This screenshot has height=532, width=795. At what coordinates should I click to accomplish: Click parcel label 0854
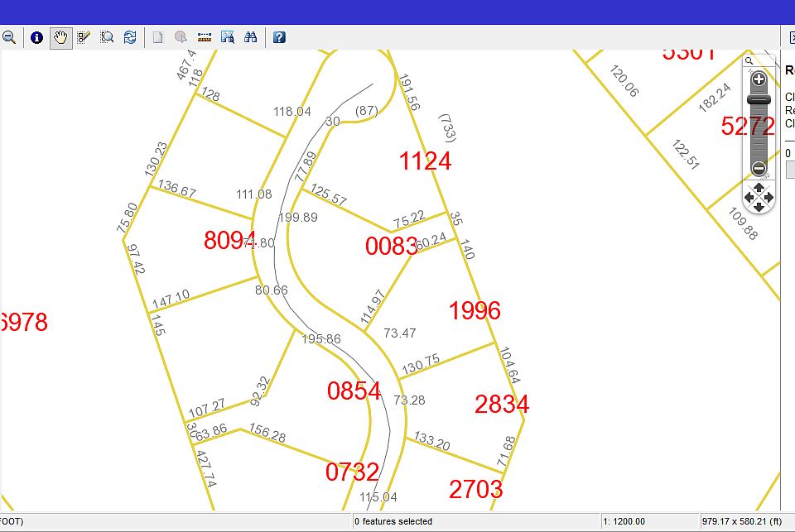click(x=354, y=391)
